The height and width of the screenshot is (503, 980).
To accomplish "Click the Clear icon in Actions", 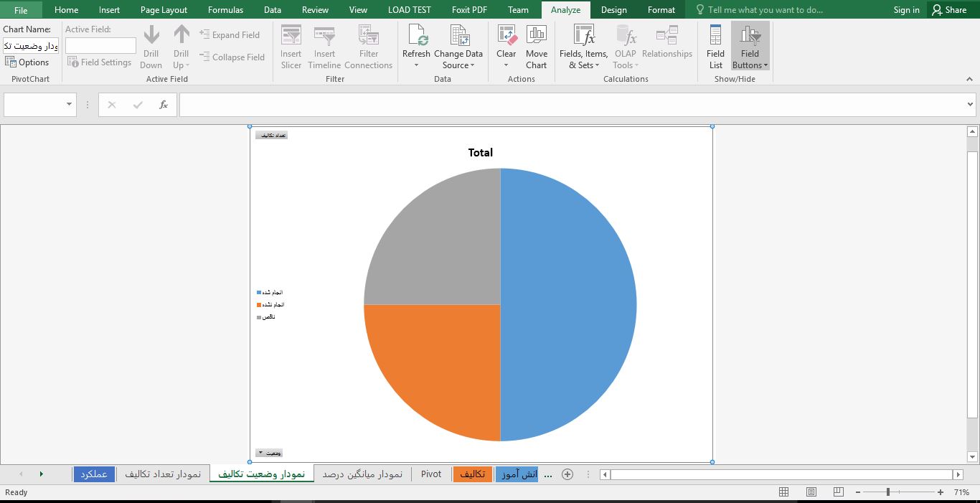I will coord(507,34).
